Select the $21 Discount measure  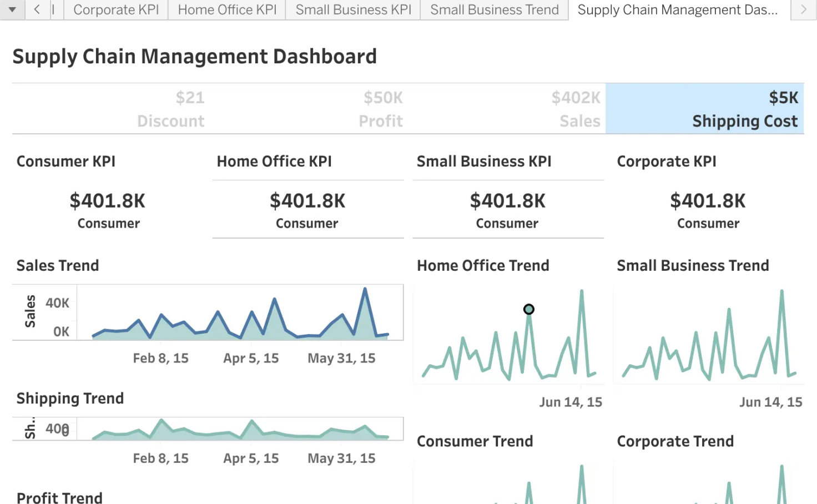pyautogui.click(x=111, y=109)
